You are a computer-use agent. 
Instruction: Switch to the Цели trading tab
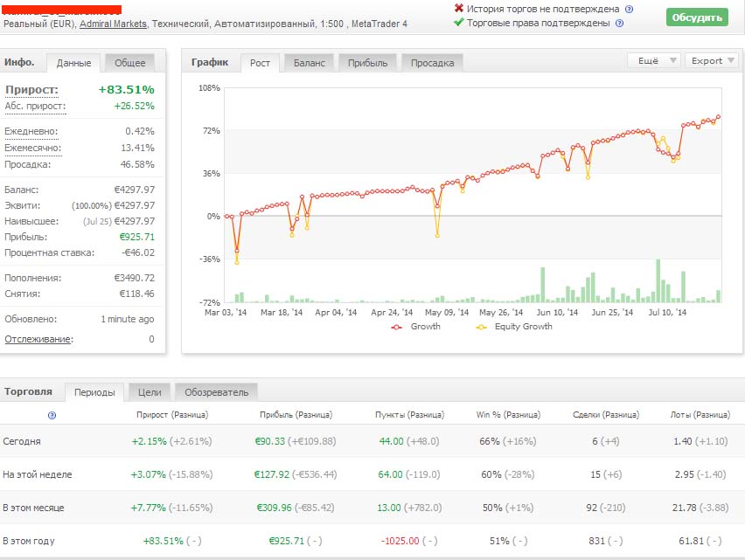click(149, 392)
